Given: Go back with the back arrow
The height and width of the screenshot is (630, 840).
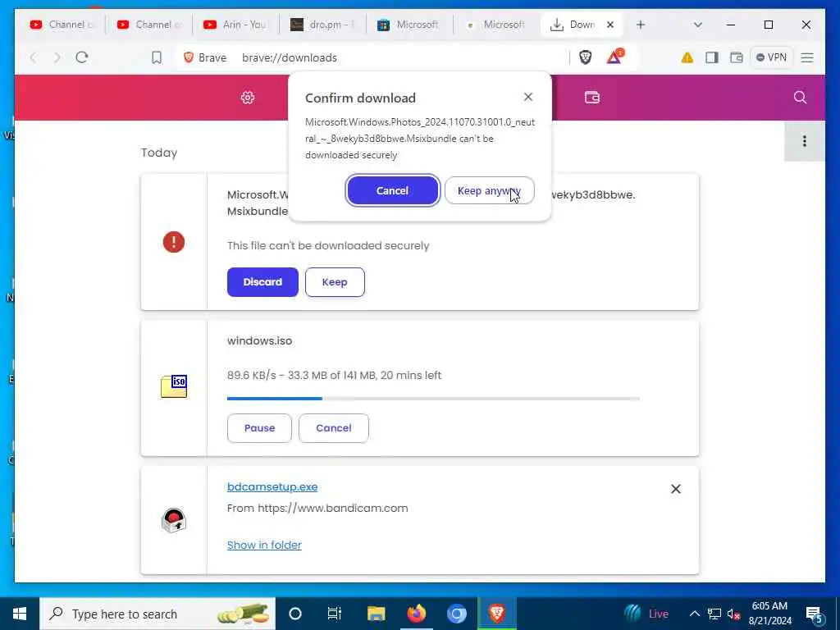Looking at the screenshot, I should pos(33,57).
